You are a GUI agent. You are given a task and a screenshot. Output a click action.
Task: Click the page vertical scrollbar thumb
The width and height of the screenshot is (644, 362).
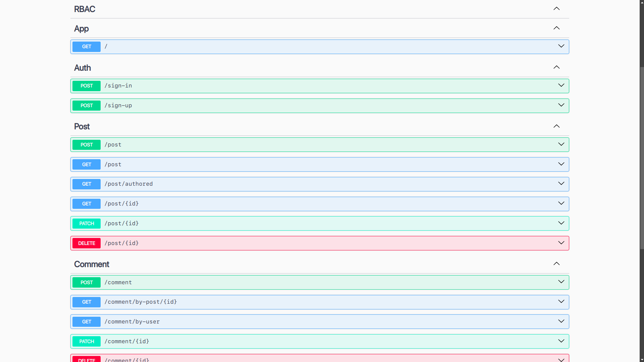(x=642, y=158)
